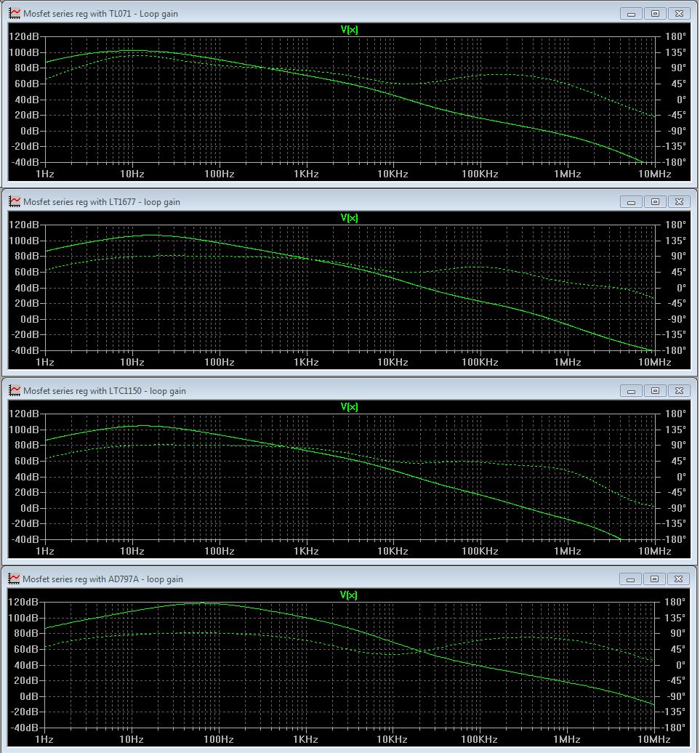Screen dimensions: 700x753
Task: Click the 100dB magnitude label in LT1677 plot
Action: tap(23, 241)
